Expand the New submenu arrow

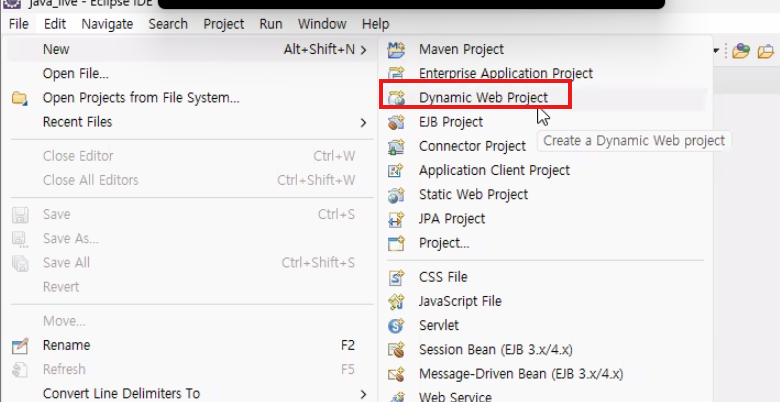[x=364, y=50]
